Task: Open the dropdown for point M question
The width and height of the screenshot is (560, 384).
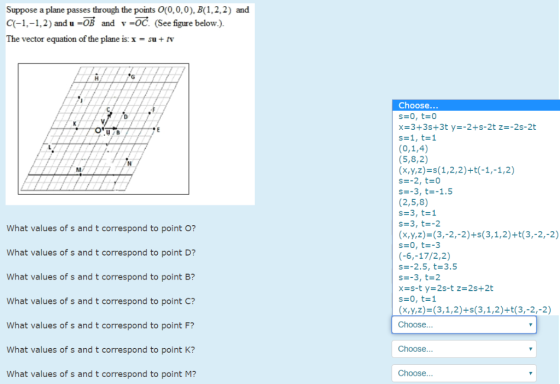Action: pyautogui.click(x=464, y=373)
